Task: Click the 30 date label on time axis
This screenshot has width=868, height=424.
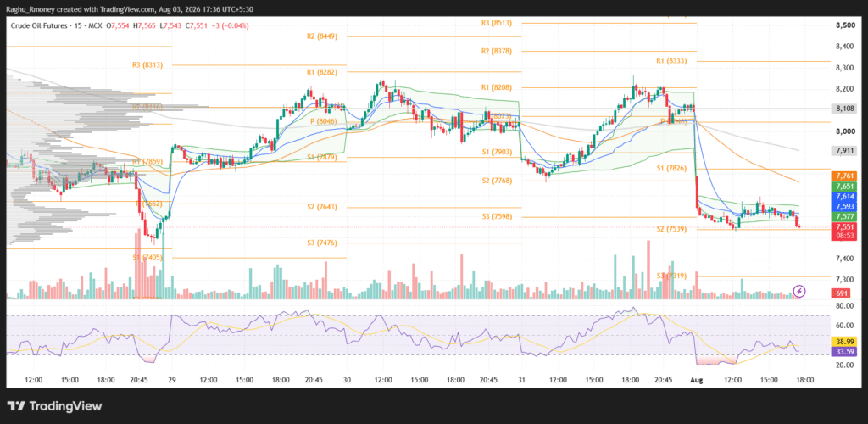Action: [x=347, y=380]
